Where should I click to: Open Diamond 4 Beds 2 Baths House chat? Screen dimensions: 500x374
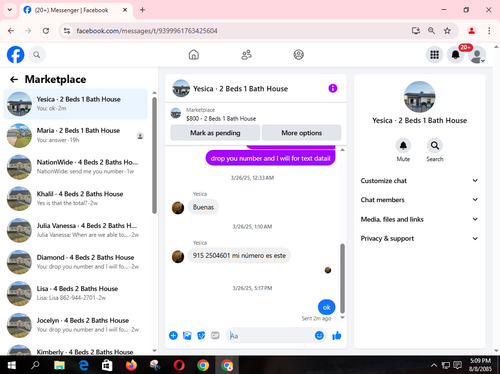coord(75,262)
